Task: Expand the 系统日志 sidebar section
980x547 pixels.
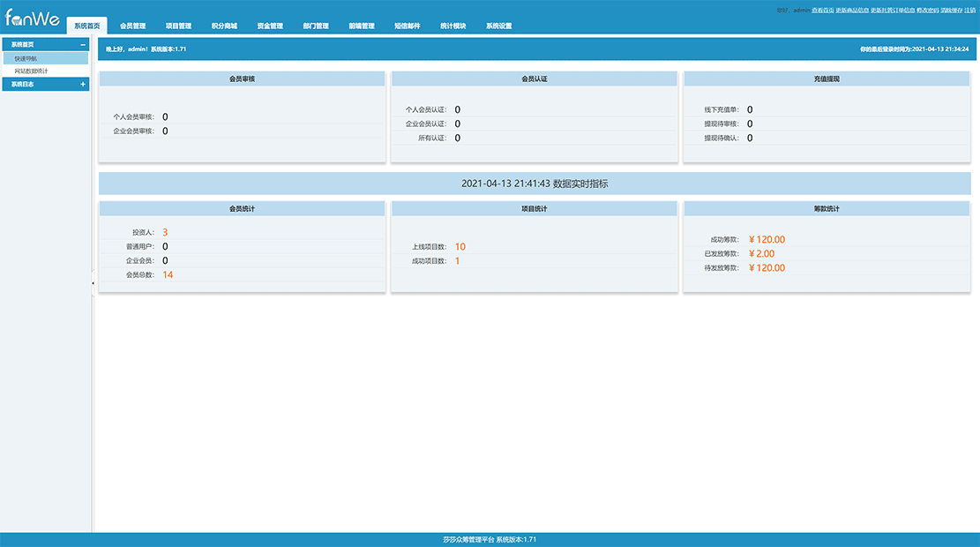Action: click(83, 85)
